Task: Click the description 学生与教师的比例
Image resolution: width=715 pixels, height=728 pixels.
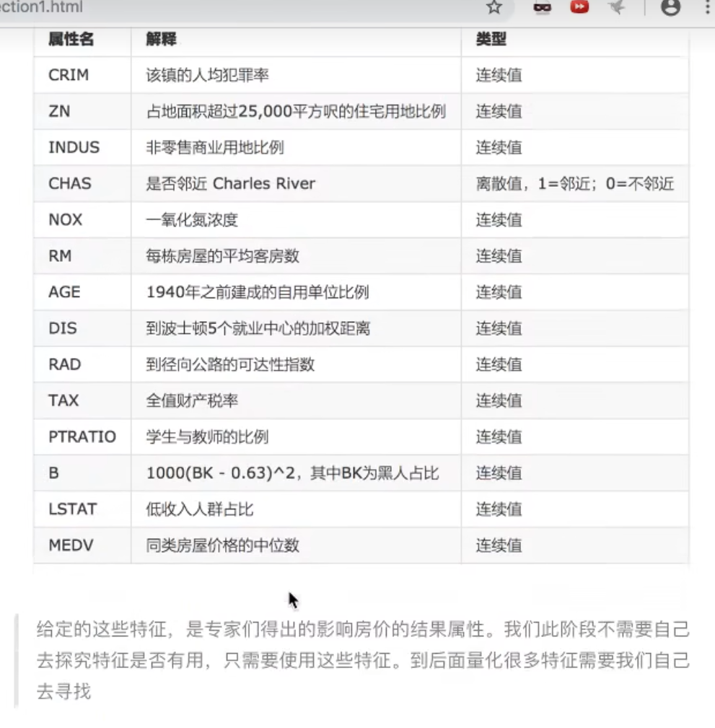Action: tap(207, 437)
